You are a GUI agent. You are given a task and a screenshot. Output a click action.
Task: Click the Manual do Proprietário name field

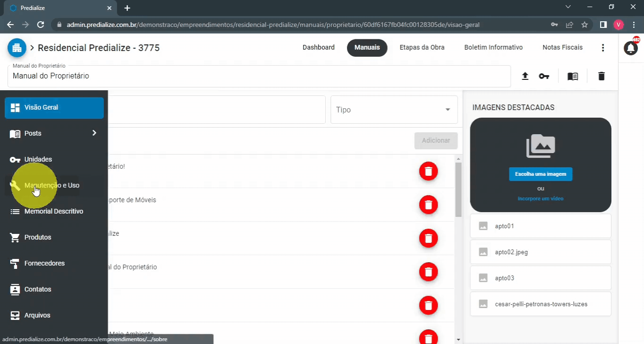tap(259, 76)
